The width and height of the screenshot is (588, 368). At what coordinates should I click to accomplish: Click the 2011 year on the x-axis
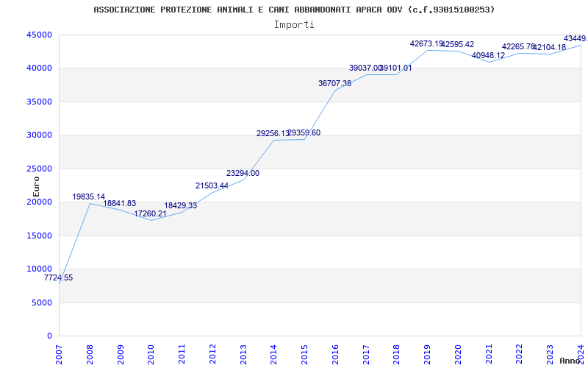182,354
